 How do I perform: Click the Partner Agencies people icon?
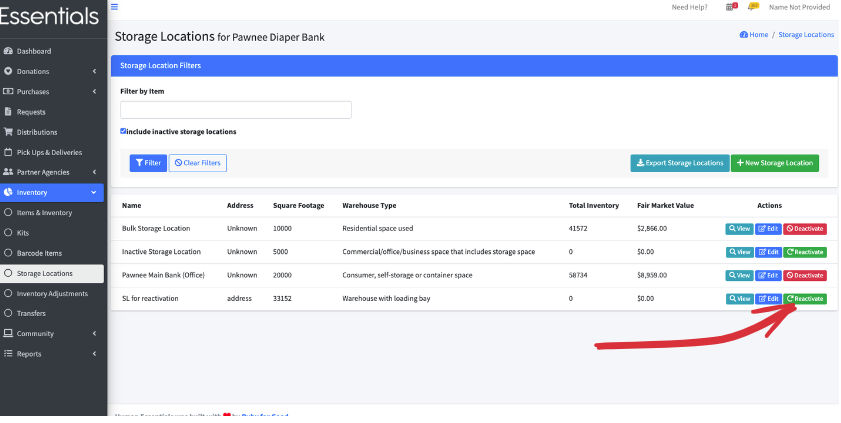pyautogui.click(x=8, y=172)
